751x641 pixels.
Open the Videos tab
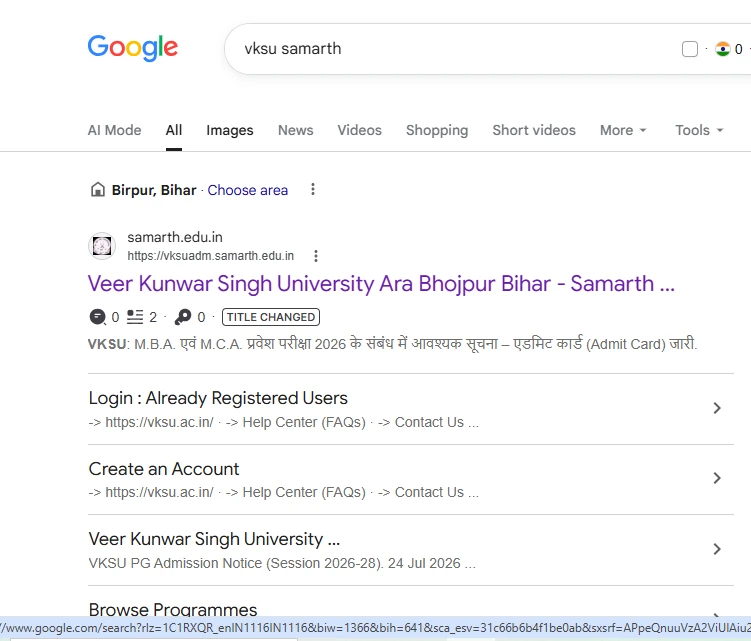(x=359, y=130)
